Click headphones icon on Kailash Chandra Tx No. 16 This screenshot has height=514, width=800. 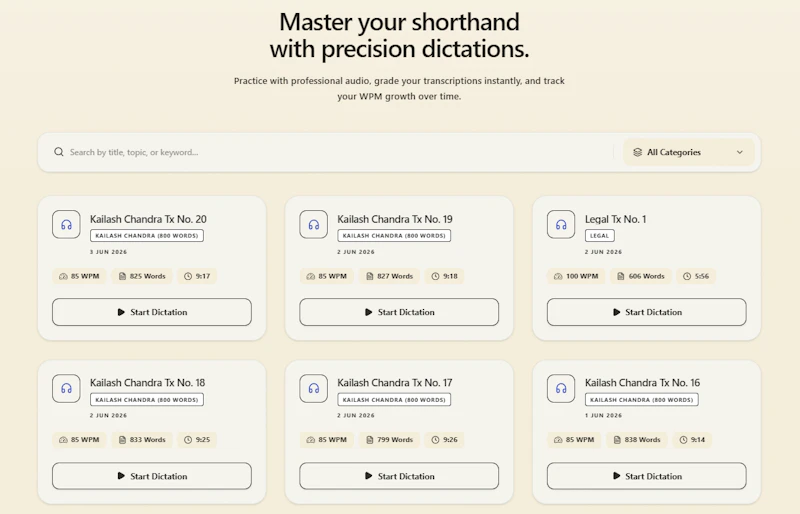click(x=561, y=388)
